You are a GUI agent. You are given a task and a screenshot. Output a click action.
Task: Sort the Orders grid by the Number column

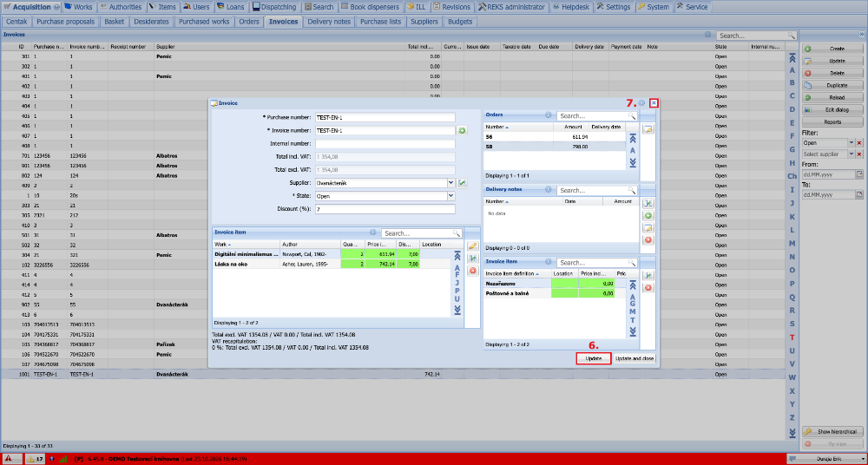point(519,127)
